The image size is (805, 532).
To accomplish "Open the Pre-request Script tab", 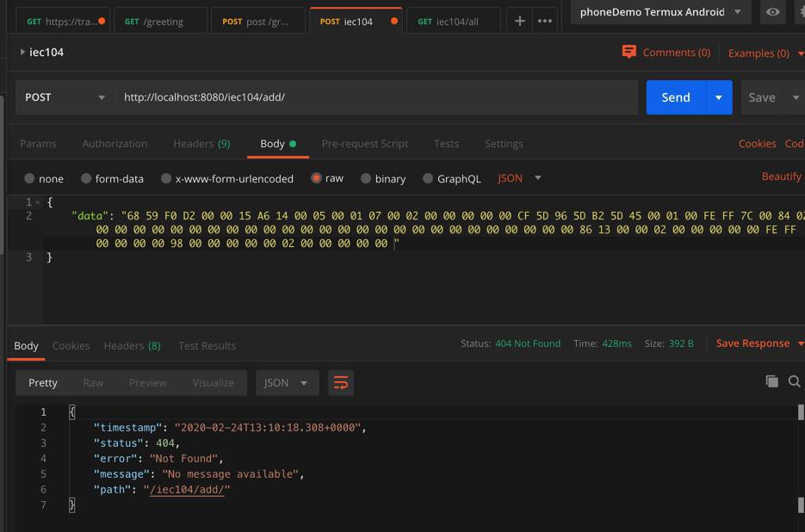I will click(x=365, y=144).
